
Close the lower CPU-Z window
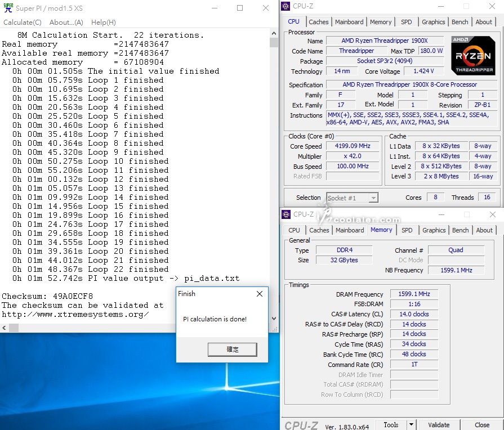[x=493, y=214]
